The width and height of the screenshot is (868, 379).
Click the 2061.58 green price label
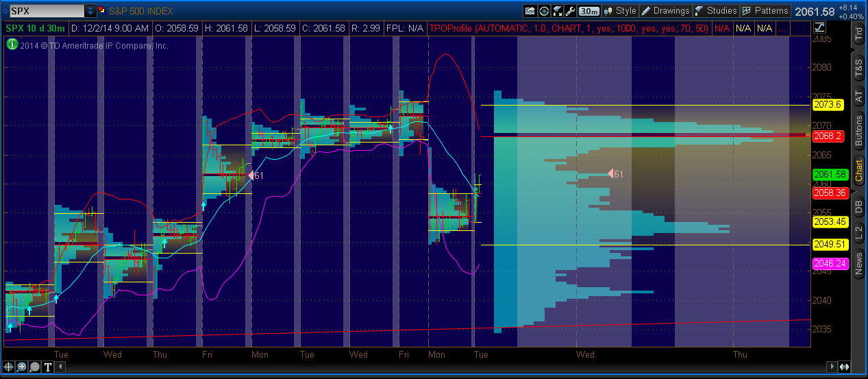(x=829, y=174)
